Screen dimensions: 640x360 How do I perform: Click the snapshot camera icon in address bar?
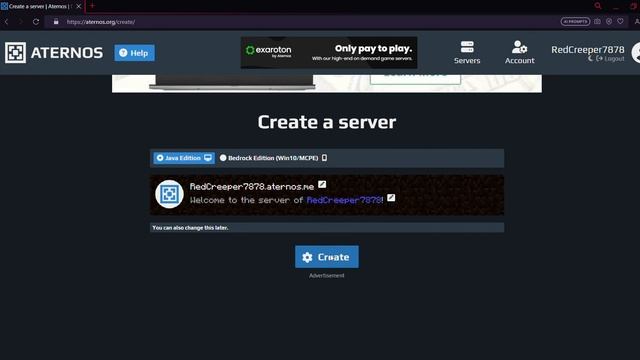(597, 21)
